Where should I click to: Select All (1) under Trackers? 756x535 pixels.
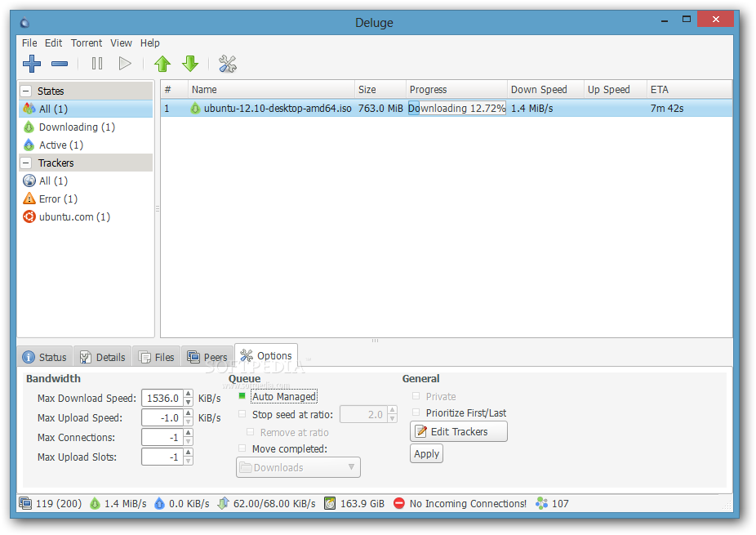[86, 181]
